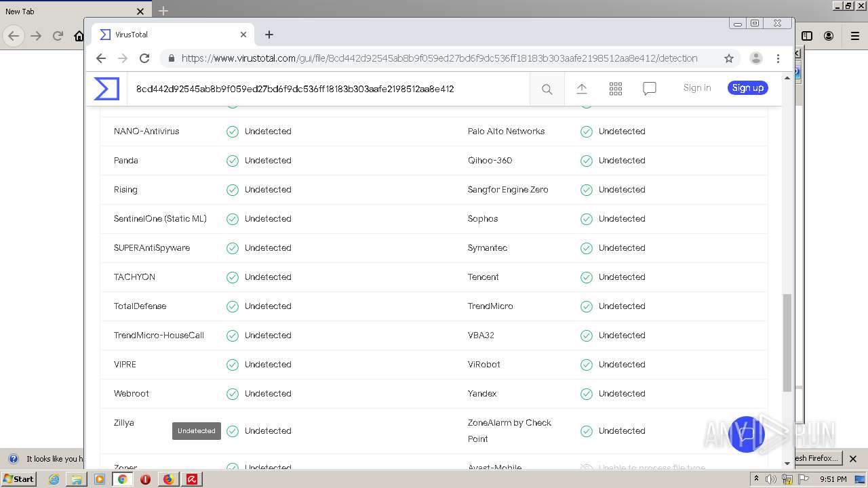Click the upload file icon

pos(582,89)
